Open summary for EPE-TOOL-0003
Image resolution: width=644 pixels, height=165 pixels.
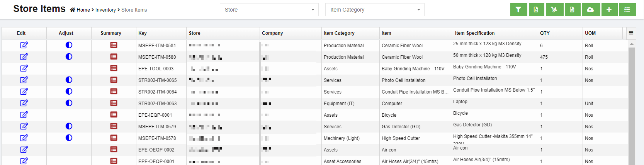pyautogui.click(x=114, y=68)
